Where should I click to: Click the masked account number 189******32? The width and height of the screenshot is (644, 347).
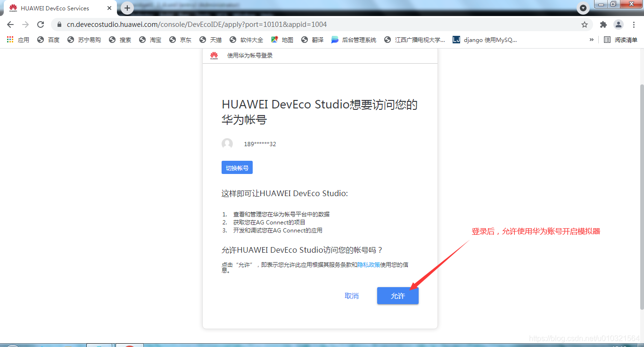pyautogui.click(x=260, y=144)
